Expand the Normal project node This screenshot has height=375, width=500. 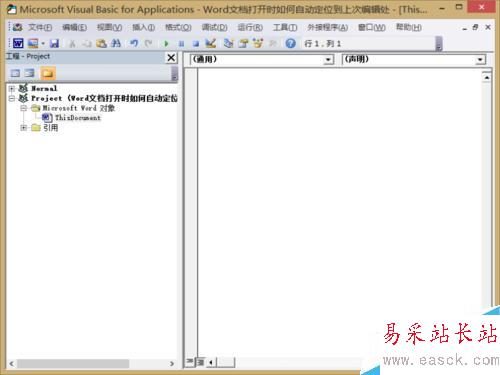(x=12, y=88)
